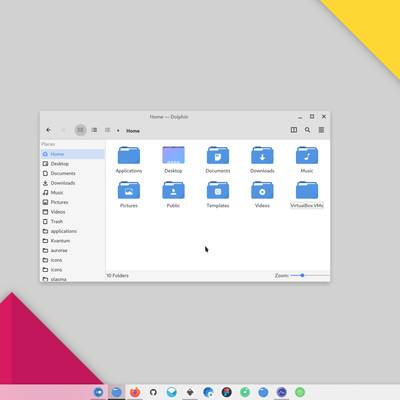Open Figma from the dock

click(x=227, y=392)
